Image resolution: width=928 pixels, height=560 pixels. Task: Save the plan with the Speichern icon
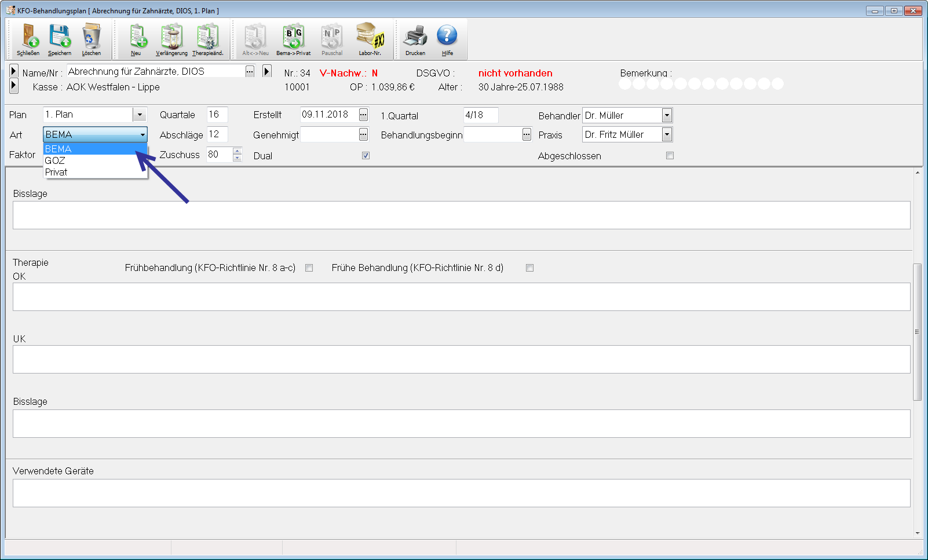(x=60, y=37)
